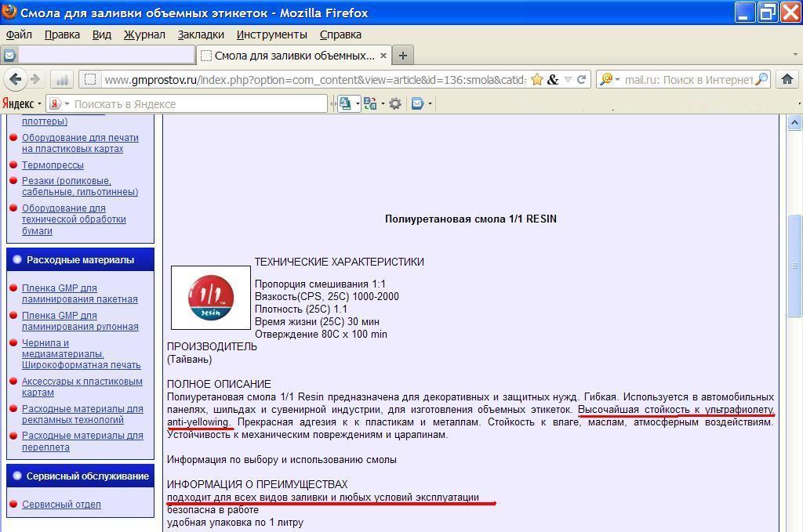Open the Инструменты menu
The image size is (803, 532).
tap(272, 34)
